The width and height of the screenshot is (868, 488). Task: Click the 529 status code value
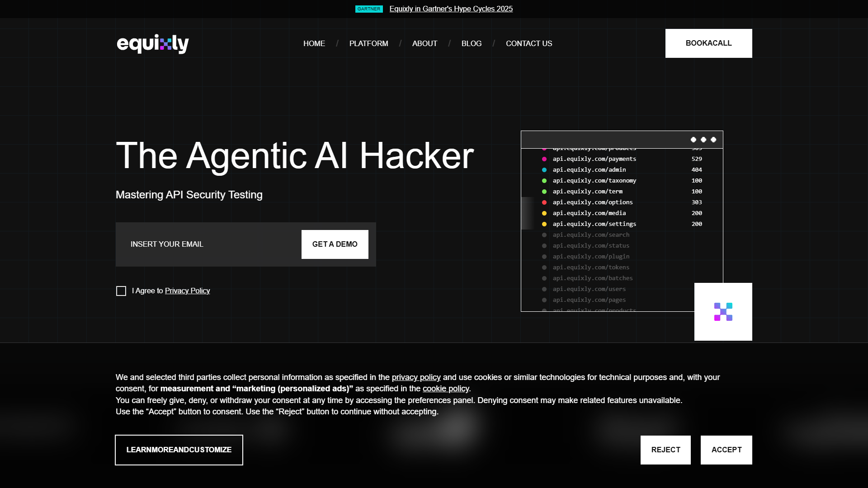click(697, 159)
